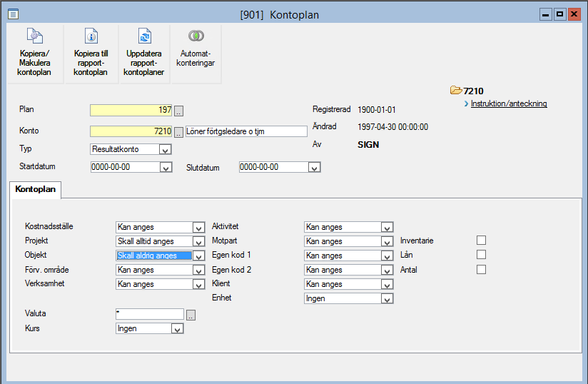The height and width of the screenshot is (384, 588).
Task: Click the Ändrad timestamp 1997-04-30 00:00:00
Action: [392, 127]
